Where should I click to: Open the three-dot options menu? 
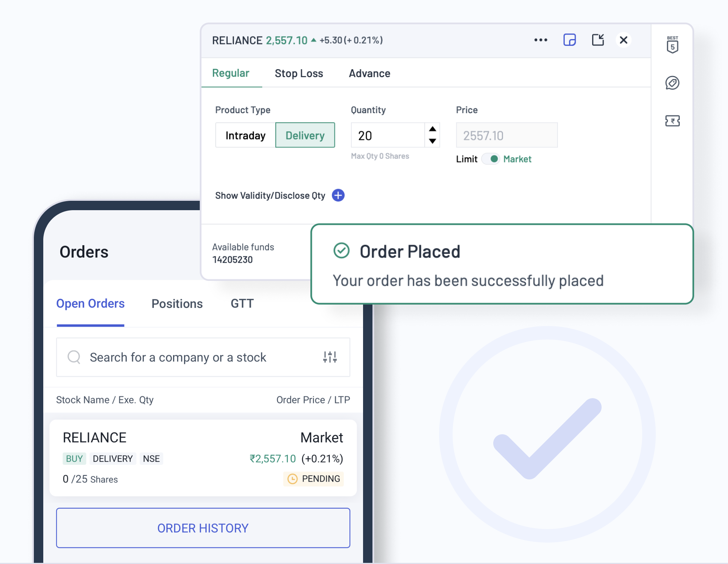[541, 40]
